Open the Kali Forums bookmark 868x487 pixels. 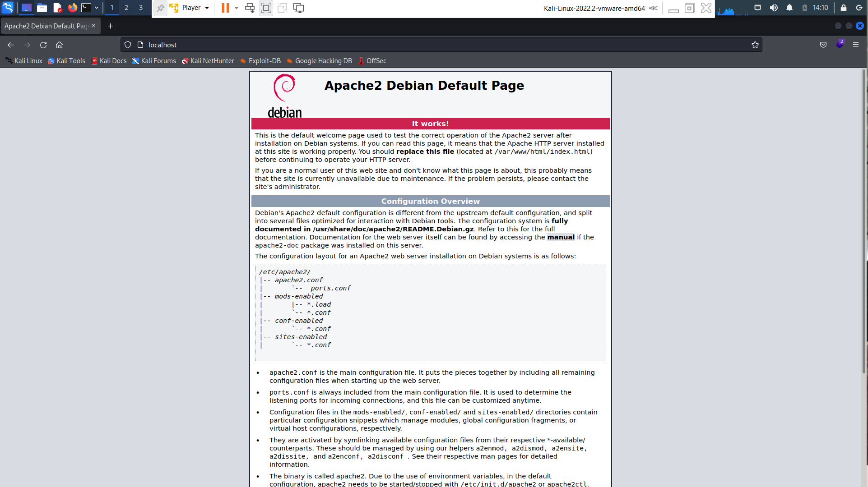pyautogui.click(x=154, y=61)
